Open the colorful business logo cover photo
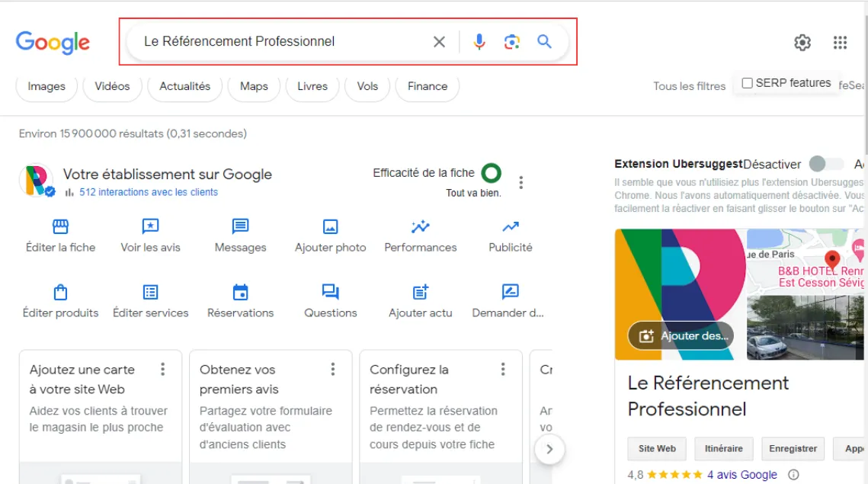868x484 pixels. click(680, 294)
